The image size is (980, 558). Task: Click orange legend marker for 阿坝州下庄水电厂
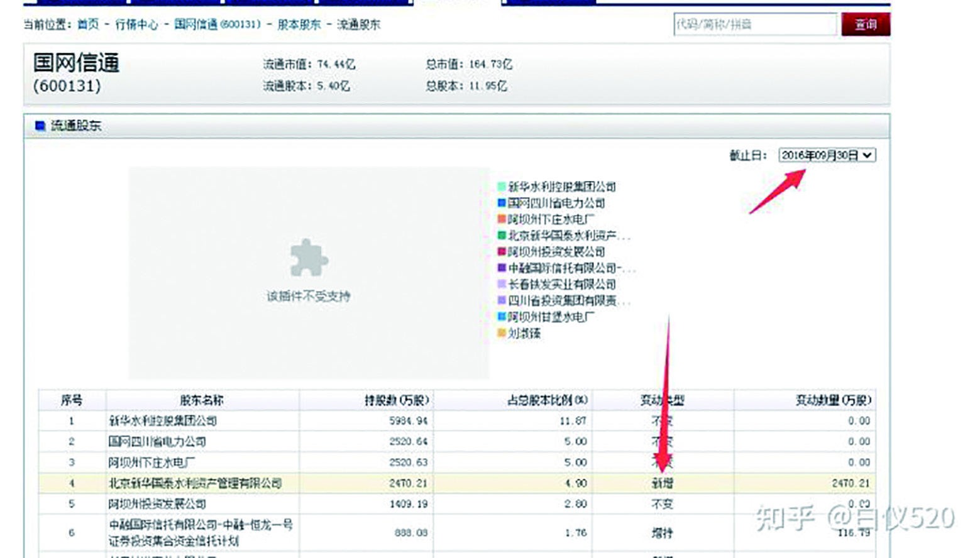[501, 219]
